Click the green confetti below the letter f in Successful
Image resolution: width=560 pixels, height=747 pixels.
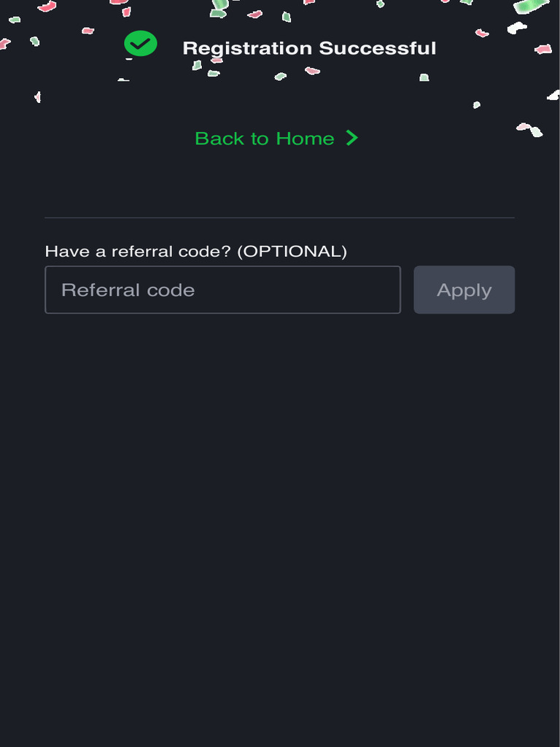[424, 77]
